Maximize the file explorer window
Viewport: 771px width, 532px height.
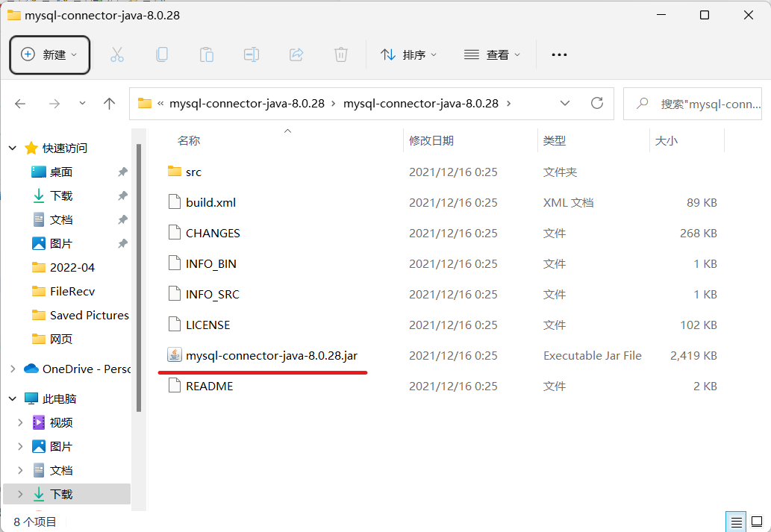coord(704,15)
